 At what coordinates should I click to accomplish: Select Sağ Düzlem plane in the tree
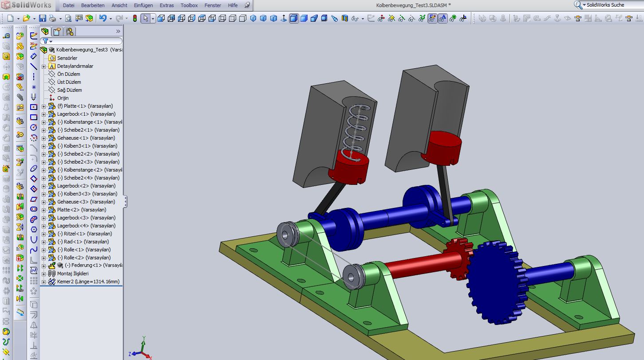point(69,90)
